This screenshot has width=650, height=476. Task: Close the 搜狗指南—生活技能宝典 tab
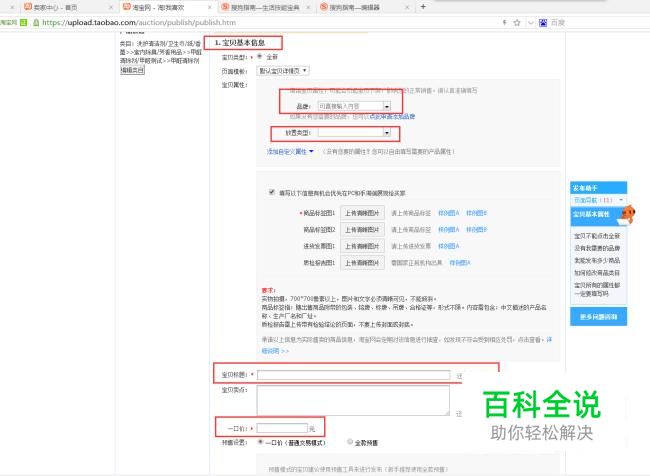point(308,7)
